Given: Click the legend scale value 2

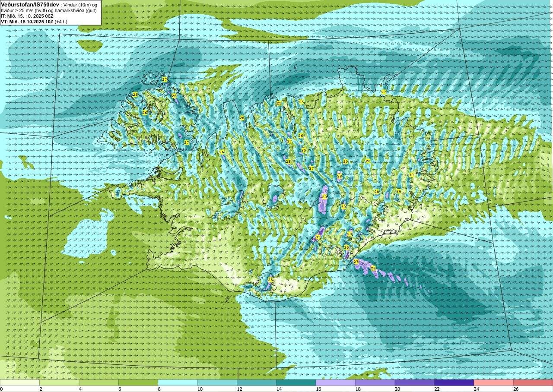Looking at the screenshot, I should click(x=40, y=389).
